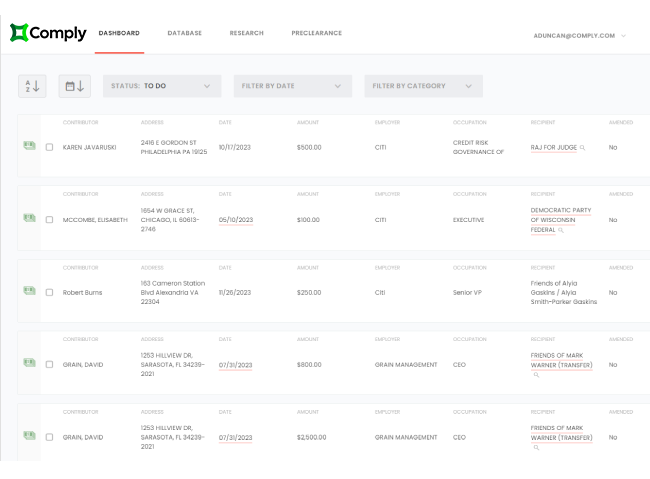Image resolution: width=650 pixels, height=479 pixels.
Task: Open the Status: To Do dropdown
Action: pos(162,86)
